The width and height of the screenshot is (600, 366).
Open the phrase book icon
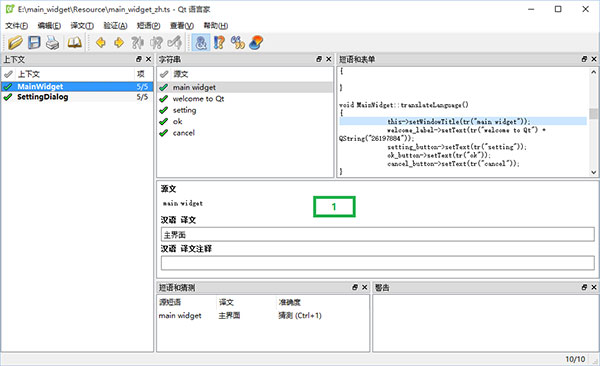[x=75, y=42]
